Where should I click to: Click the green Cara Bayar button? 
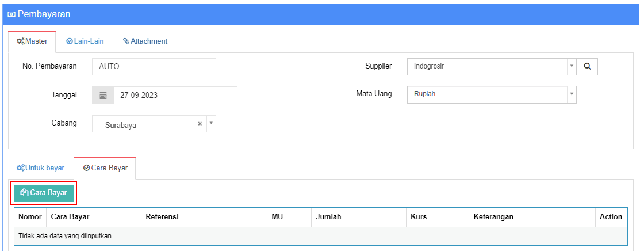click(x=44, y=193)
